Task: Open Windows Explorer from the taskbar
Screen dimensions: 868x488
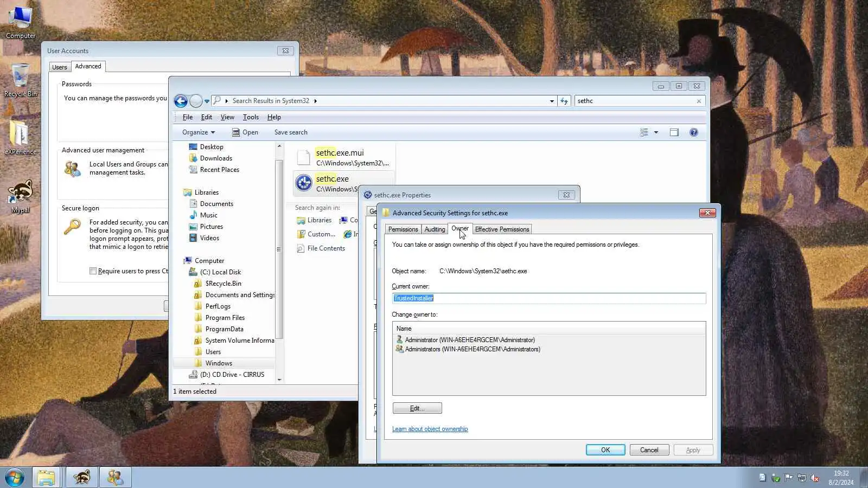Action: coord(46,478)
